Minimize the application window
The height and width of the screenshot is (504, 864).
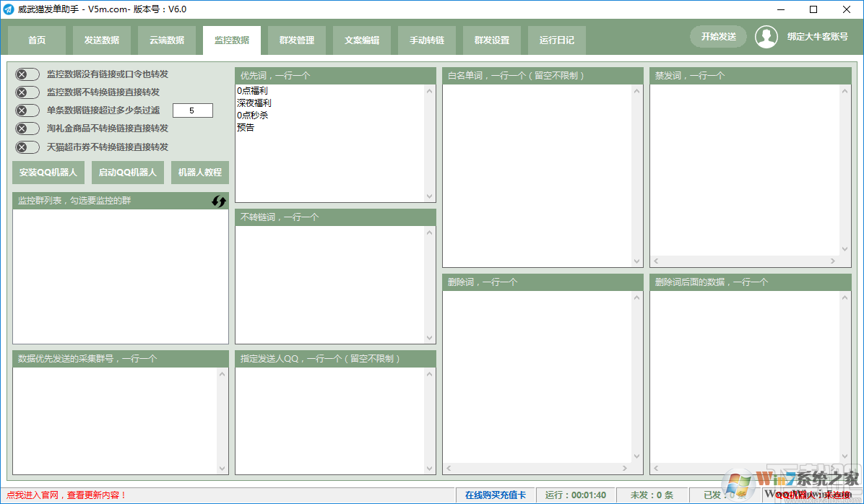(780, 9)
